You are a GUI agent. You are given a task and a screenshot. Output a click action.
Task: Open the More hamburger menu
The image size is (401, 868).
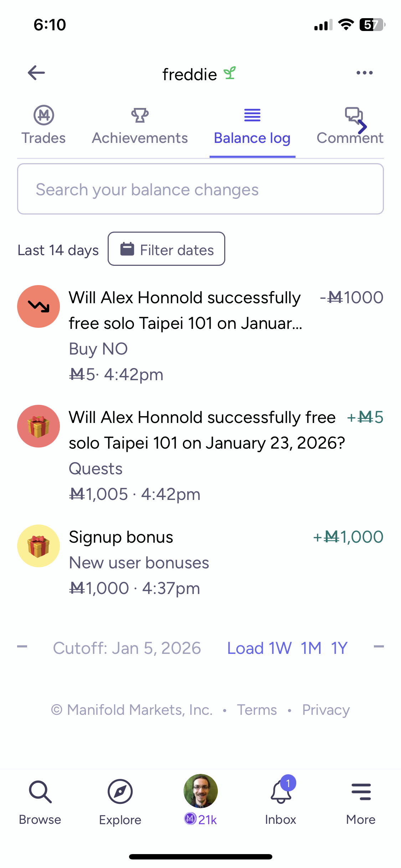[361, 792]
